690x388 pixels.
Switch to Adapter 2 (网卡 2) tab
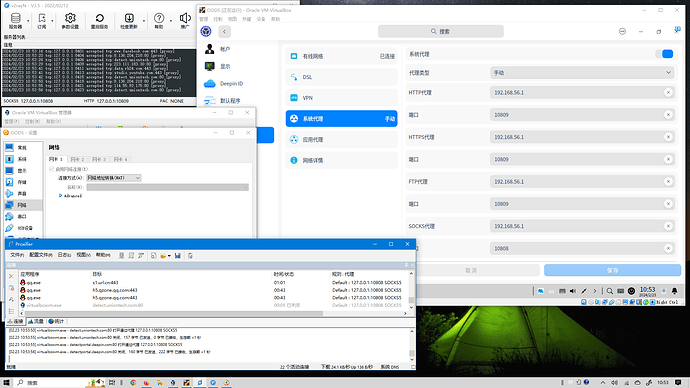click(x=77, y=159)
